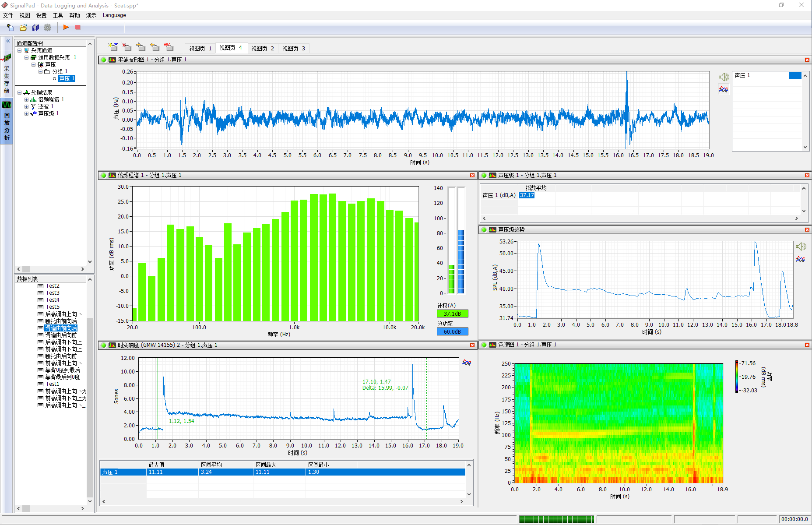Collapse the 分组 1 tree node
Image resolution: width=812 pixels, height=525 pixels.
(41, 71)
